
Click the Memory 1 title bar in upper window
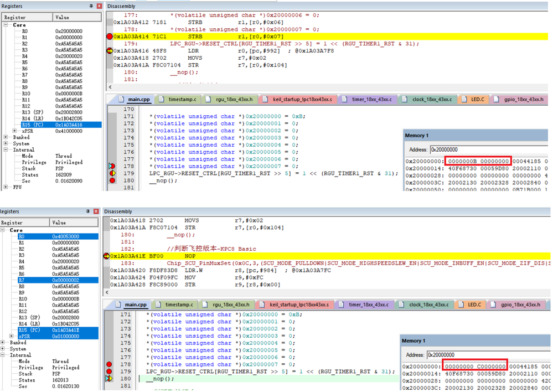pos(476,136)
